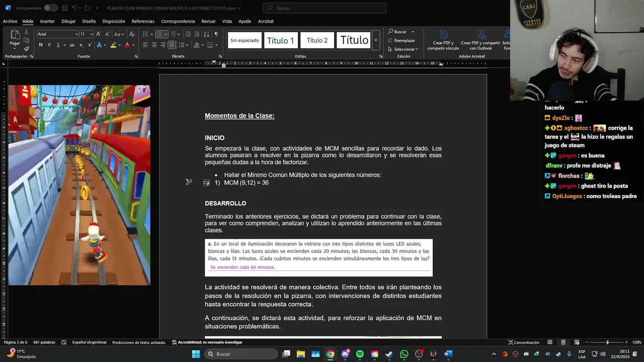Open the bullet list dropdown

tap(151, 34)
